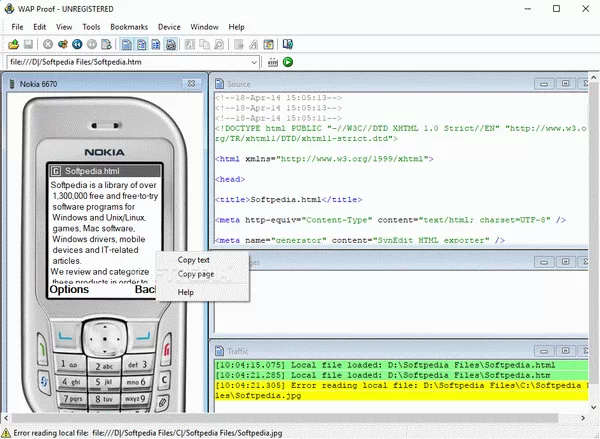Click the grayed ruler-triangle toolbar icon
The image size is (600, 439).
254,44
